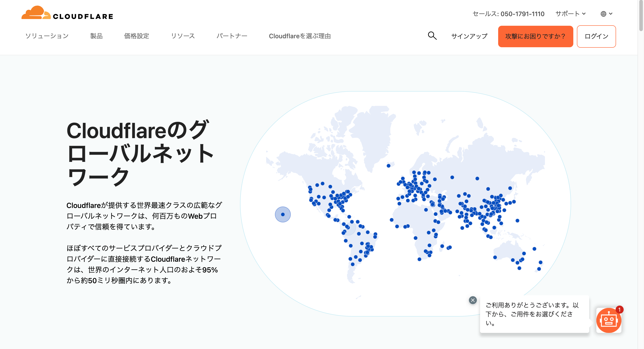
Task: Click the globe language icon
Action: (x=603, y=14)
